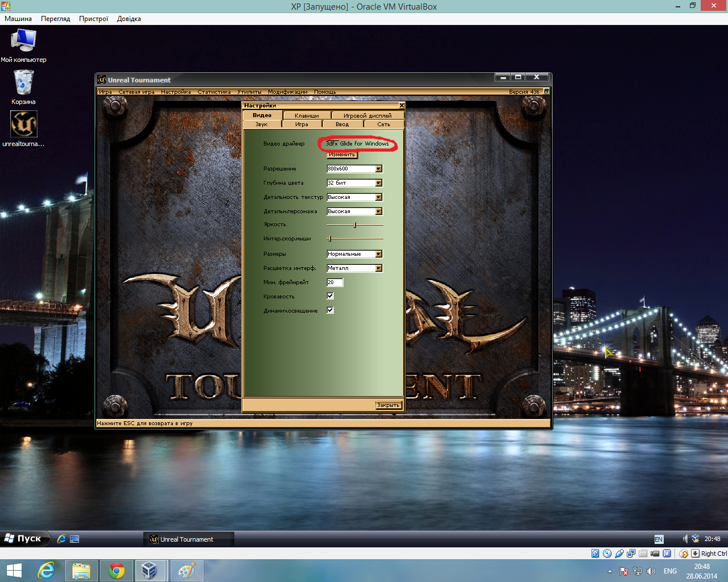Click the host speaker volume tray icon
The height and width of the screenshot is (582, 728).
[x=651, y=571]
